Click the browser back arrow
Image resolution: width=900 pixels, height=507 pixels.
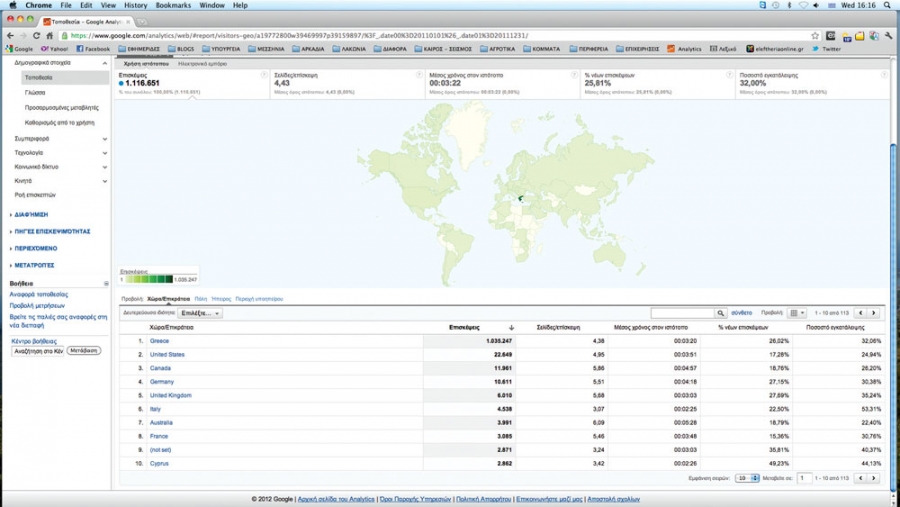[11, 35]
